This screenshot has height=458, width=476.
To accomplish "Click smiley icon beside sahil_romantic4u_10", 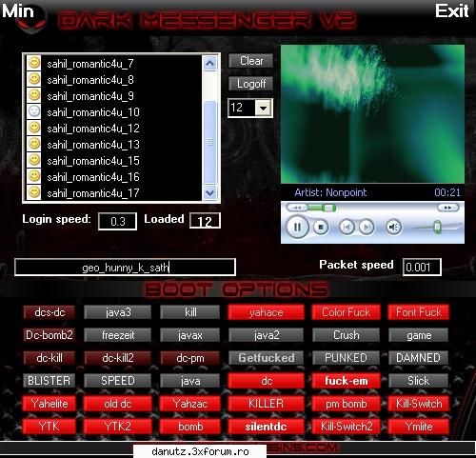I will (34, 111).
